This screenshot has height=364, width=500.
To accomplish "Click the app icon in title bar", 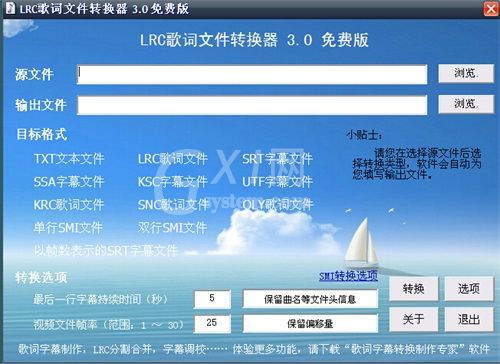I will tap(10, 8).
